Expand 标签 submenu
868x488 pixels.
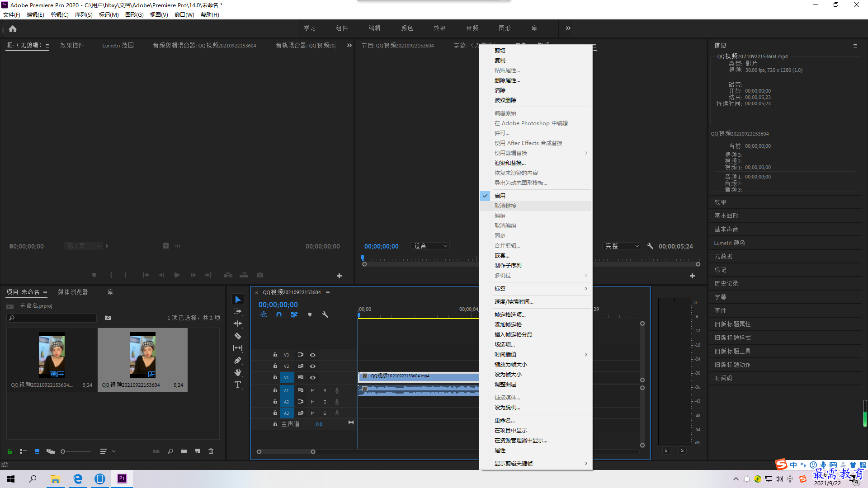click(536, 288)
